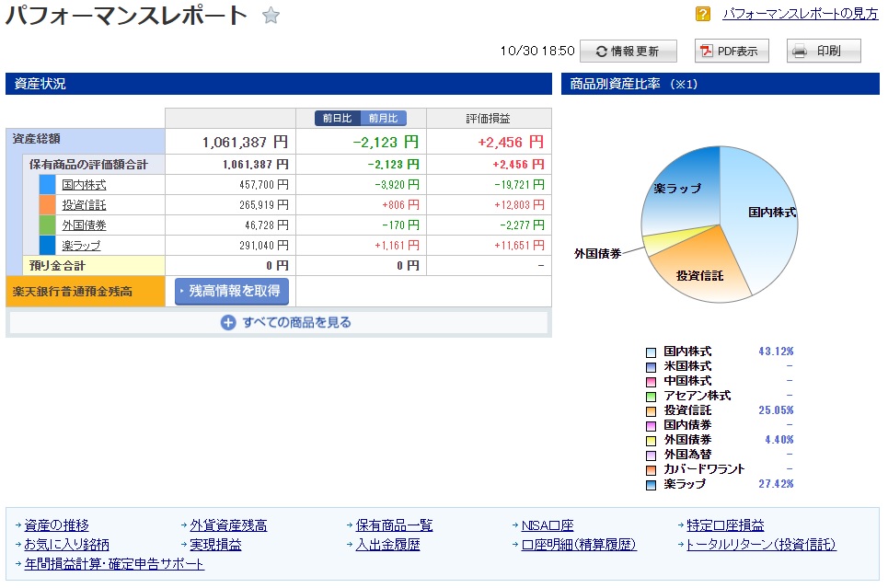Click the 預り金合計 row label

coord(57,266)
